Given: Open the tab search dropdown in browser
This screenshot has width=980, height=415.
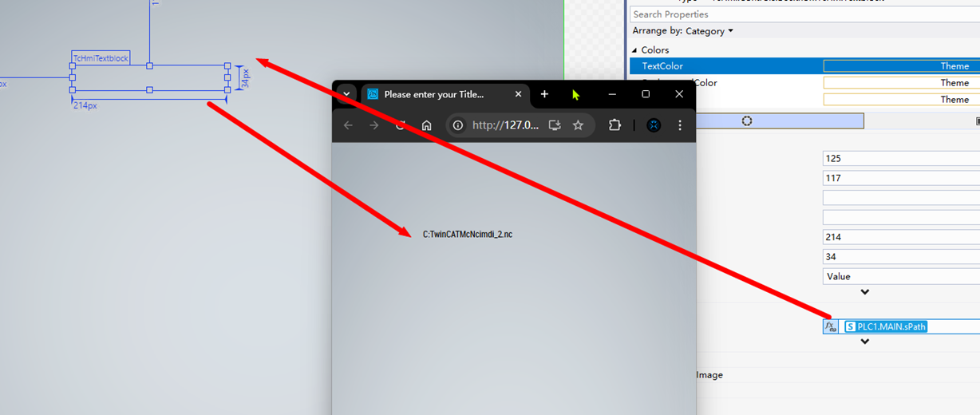Looking at the screenshot, I should (346, 94).
